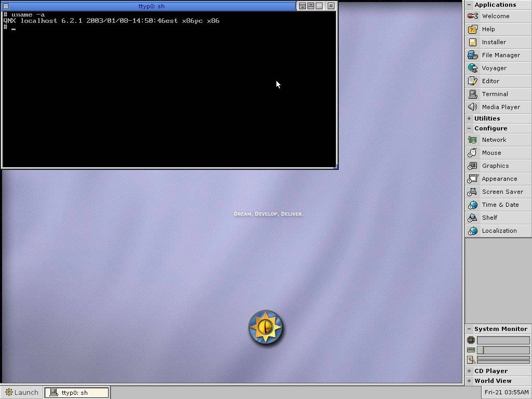Viewport: 532px width, 399px height.
Task: Launch the Installer icon
Action: (473, 42)
